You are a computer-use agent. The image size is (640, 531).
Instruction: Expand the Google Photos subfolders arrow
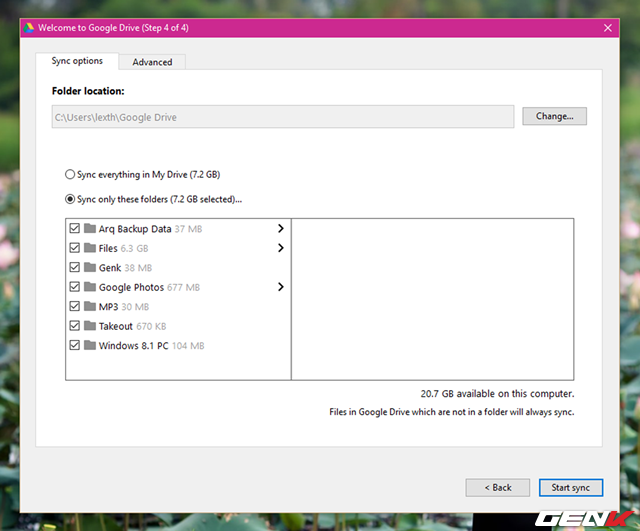tap(280, 287)
